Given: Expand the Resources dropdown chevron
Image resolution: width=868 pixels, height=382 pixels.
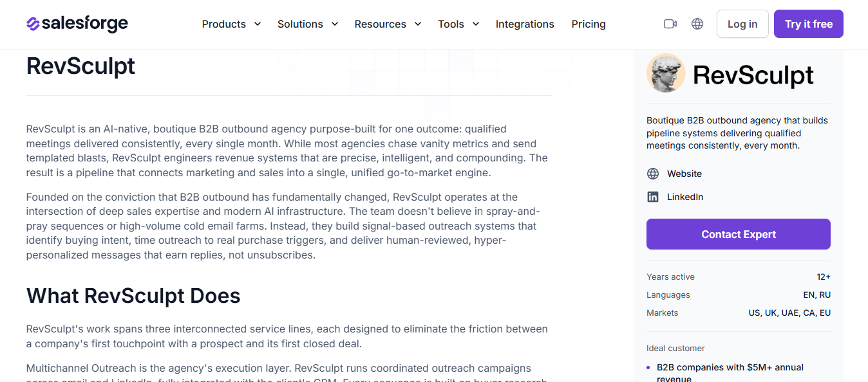Looking at the screenshot, I should [x=418, y=24].
